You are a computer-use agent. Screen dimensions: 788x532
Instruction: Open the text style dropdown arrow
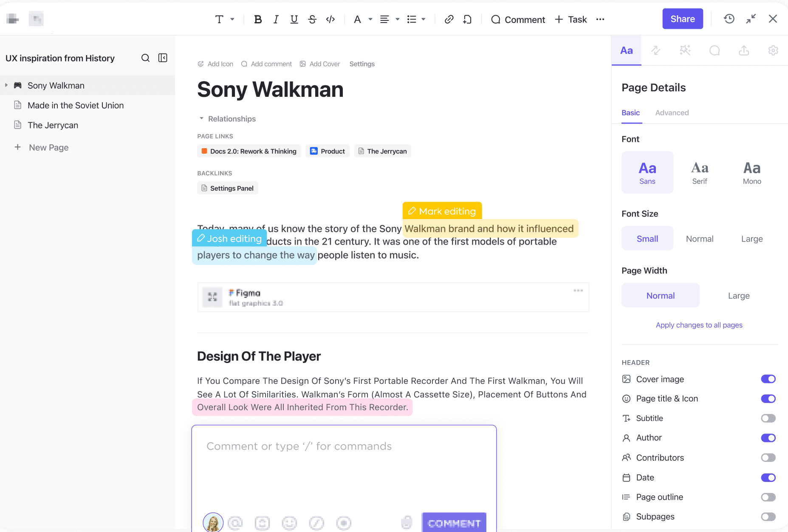[x=232, y=20]
